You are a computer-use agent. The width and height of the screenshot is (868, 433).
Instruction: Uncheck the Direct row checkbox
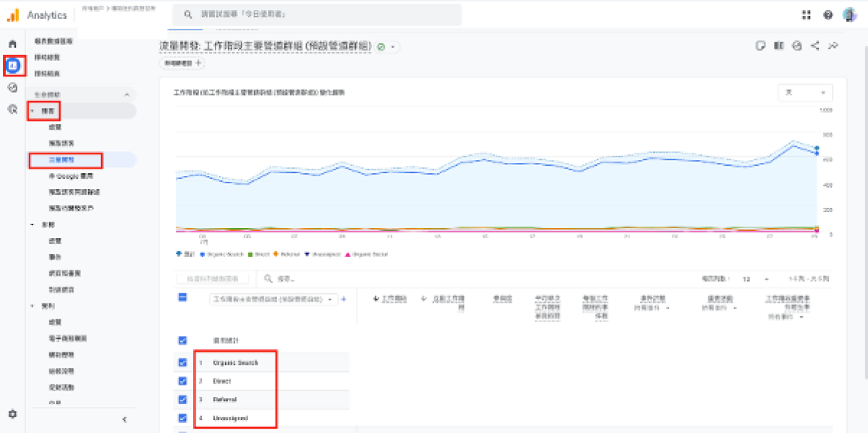pyautogui.click(x=182, y=381)
